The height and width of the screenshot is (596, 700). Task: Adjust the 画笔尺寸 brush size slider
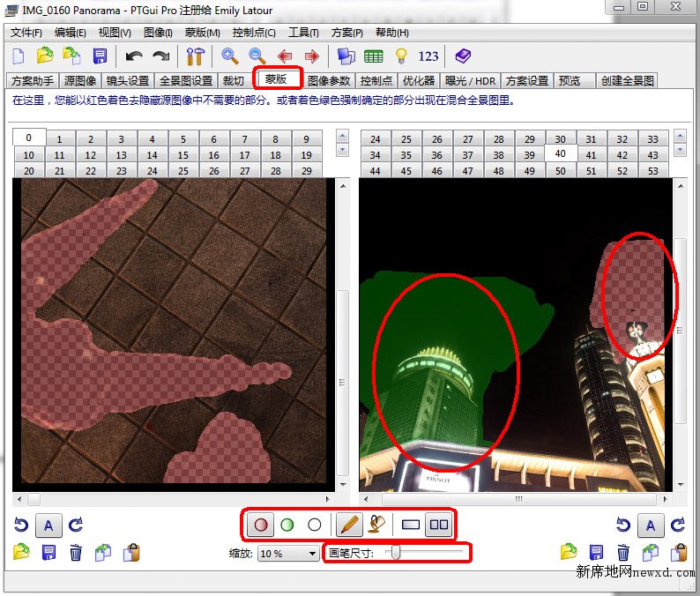pyautogui.click(x=397, y=553)
